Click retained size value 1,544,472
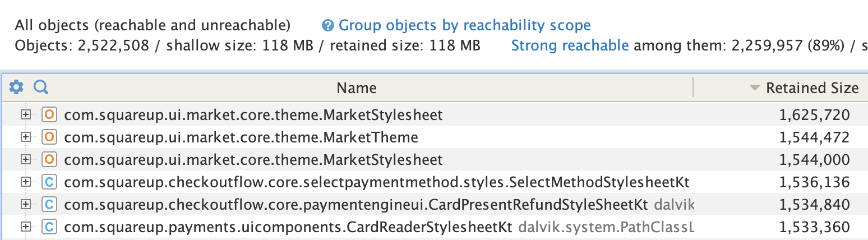Image resolution: width=868 pixels, height=240 pixels. pos(814,137)
